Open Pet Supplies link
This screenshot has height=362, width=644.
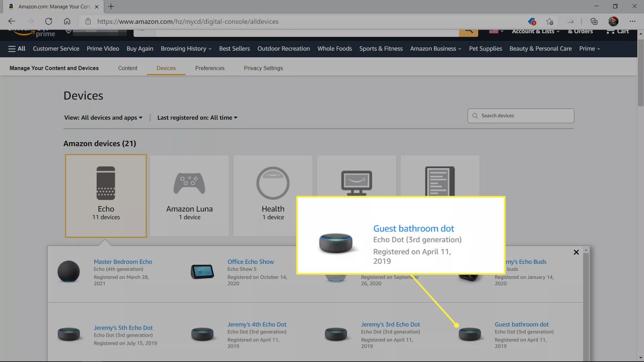click(485, 49)
